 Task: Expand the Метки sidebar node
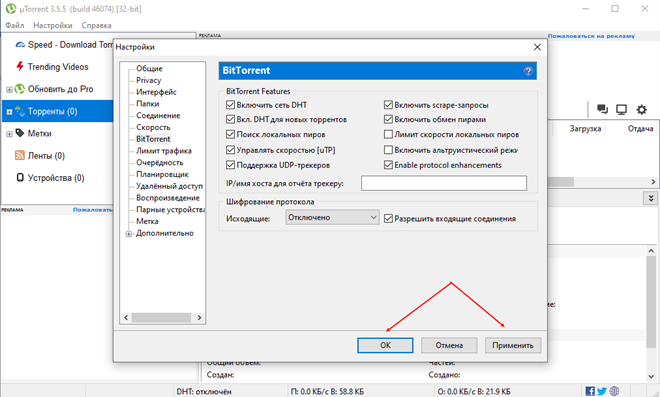[x=9, y=134]
